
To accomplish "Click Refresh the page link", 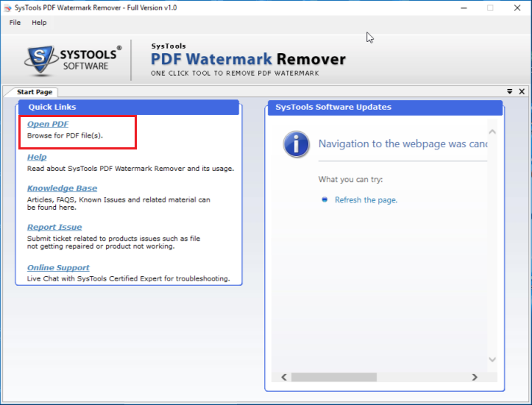I will pyautogui.click(x=366, y=200).
